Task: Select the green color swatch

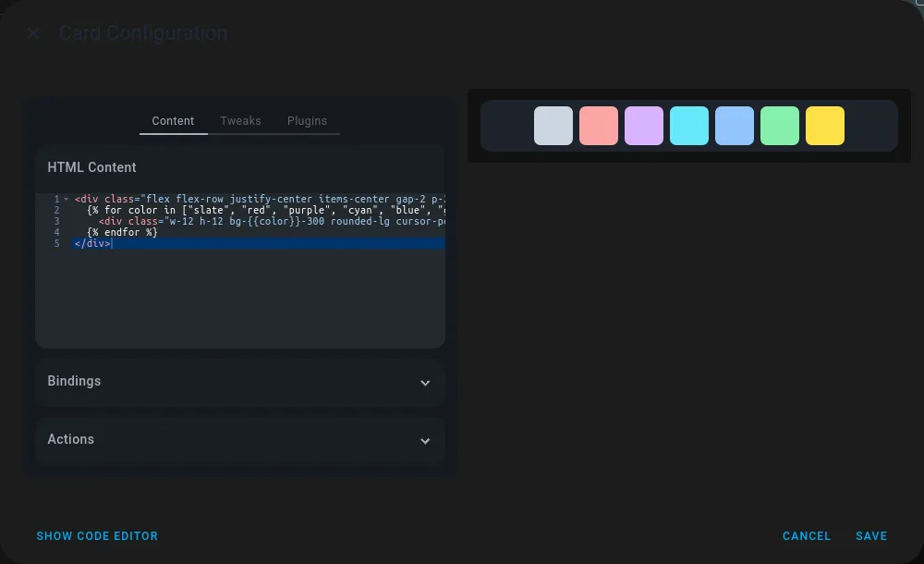Action: pyautogui.click(x=780, y=126)
